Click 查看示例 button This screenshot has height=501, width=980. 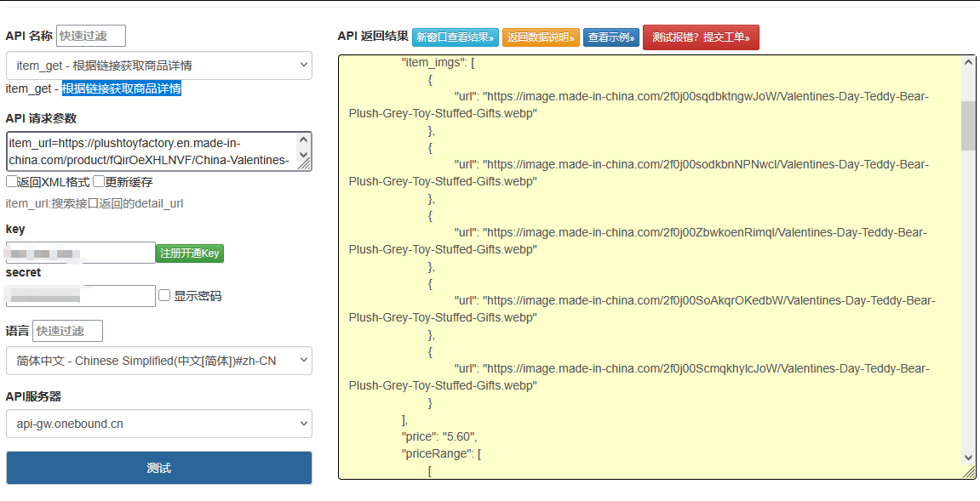611,37
